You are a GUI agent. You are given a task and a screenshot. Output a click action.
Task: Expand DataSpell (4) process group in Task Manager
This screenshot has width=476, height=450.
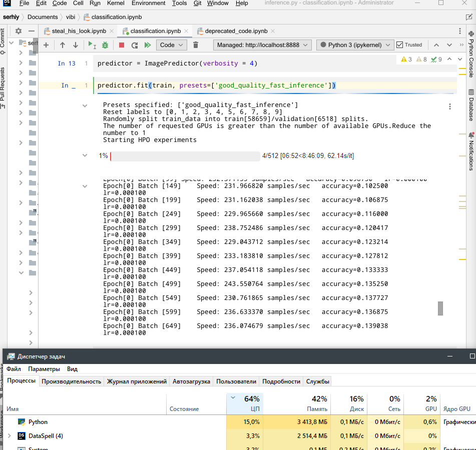coord(10,435)
